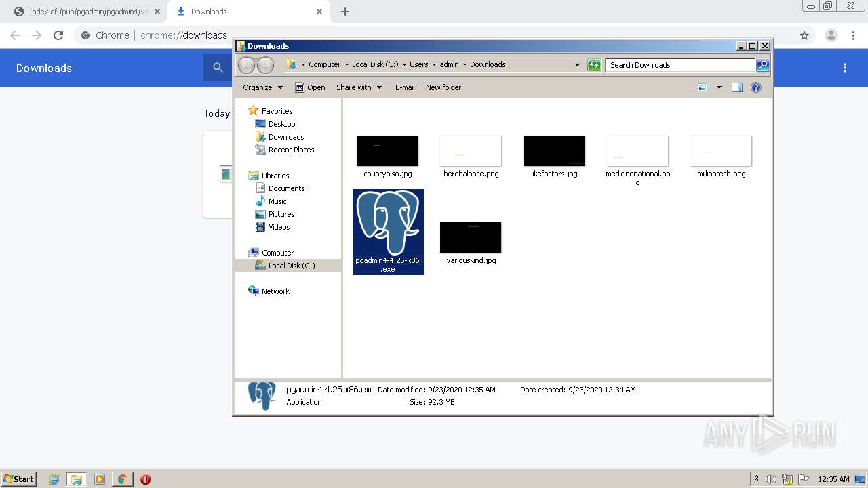Open the Music library

(x=277, y=201)
